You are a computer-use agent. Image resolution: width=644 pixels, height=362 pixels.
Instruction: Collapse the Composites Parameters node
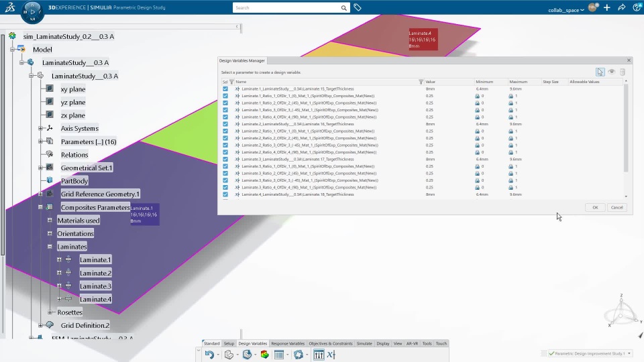coord(40,207)
